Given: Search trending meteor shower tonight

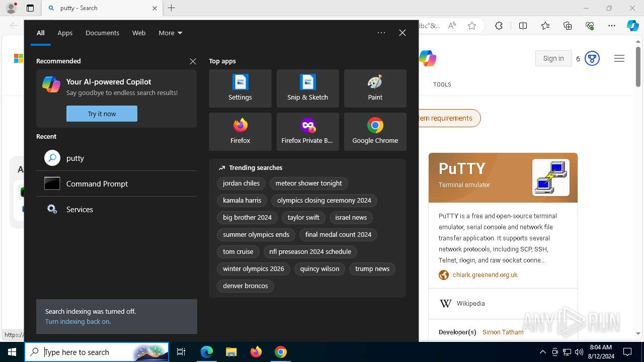Looking at the screenshot, I should click(x=308, y=184).
